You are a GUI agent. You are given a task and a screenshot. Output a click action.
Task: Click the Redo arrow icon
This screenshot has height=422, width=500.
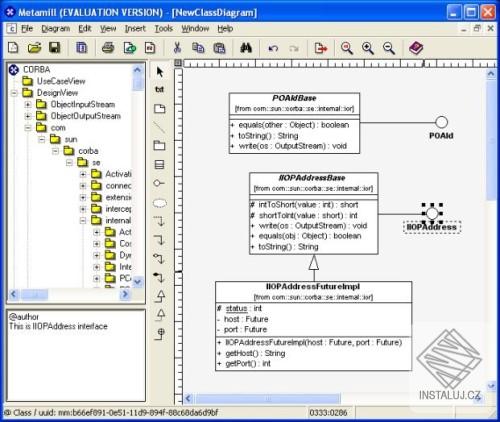point(294,49)
